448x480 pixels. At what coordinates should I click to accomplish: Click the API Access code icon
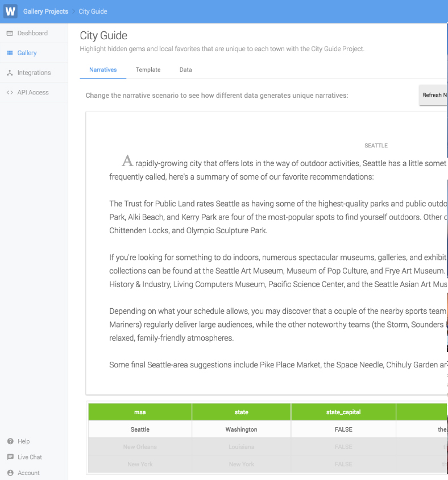click(x=10, y=93)
